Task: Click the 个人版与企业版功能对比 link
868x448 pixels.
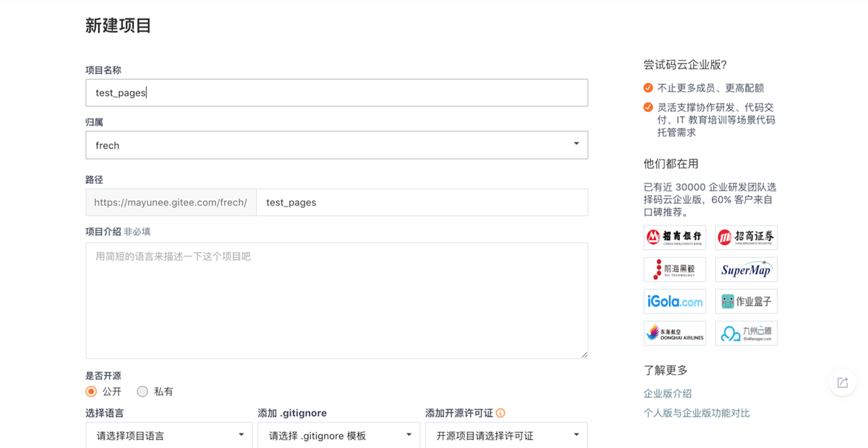Action: [x=696, y=412]
